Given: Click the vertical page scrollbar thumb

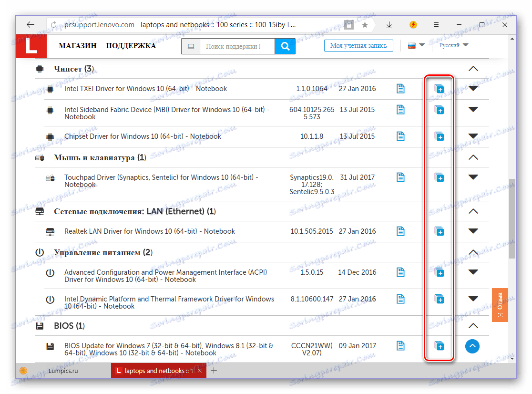Looking at the screenshot, I should click(512, 218).
